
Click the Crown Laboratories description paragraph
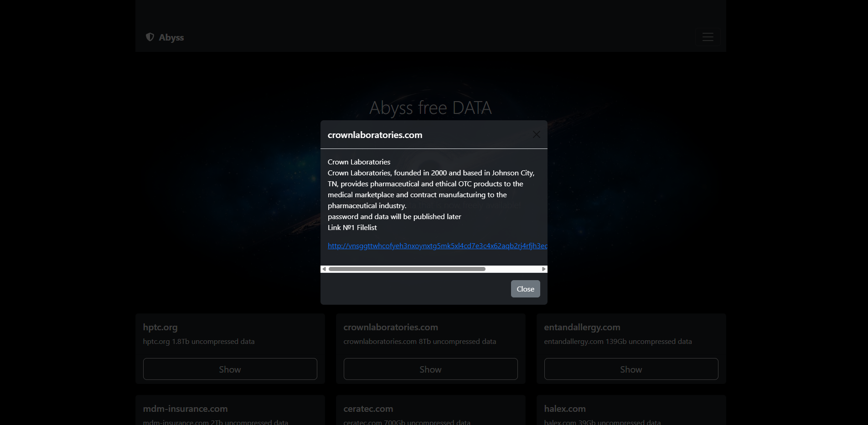click(x=430, y=189)
